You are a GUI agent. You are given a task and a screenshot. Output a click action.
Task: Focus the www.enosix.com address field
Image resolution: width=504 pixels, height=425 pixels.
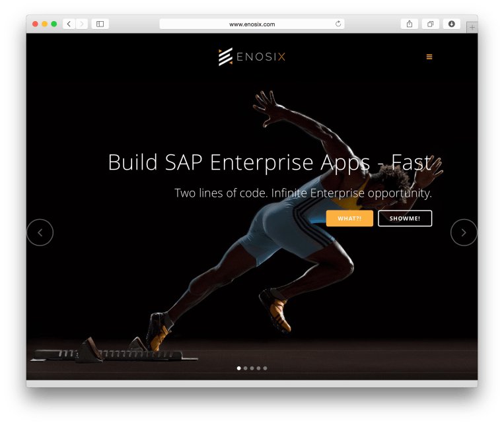(x=252, y=24)
